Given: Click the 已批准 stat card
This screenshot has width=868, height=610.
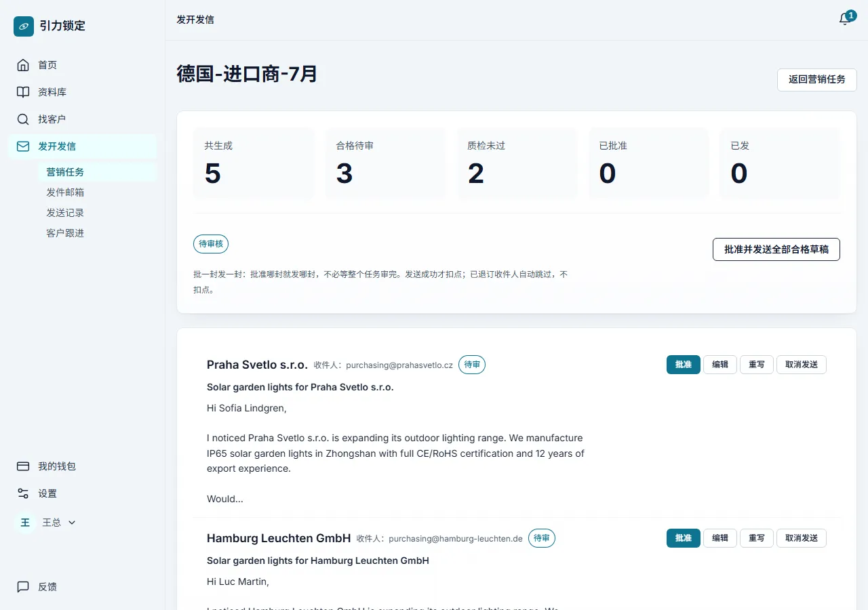Looking at the screenshot, I should [649, 164].
